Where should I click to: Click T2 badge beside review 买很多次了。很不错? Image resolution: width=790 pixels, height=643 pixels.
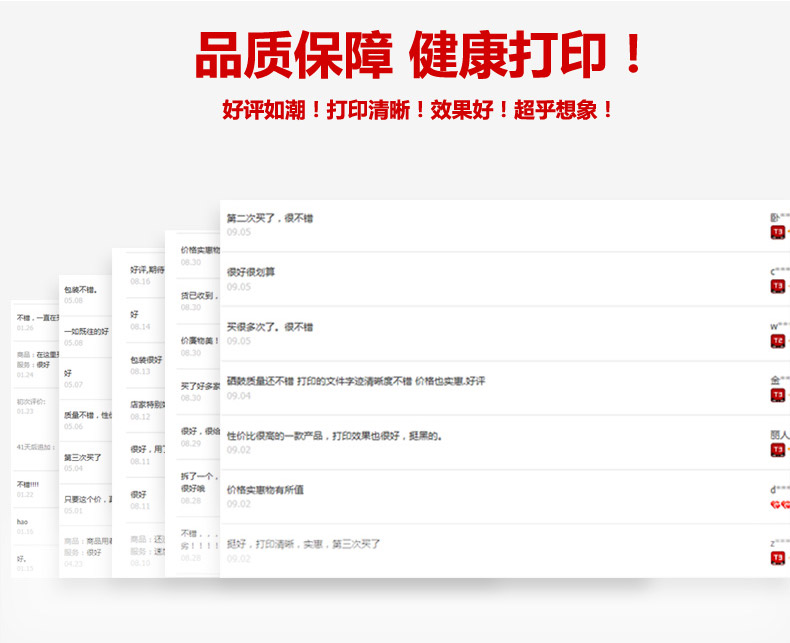coord(777,341)
